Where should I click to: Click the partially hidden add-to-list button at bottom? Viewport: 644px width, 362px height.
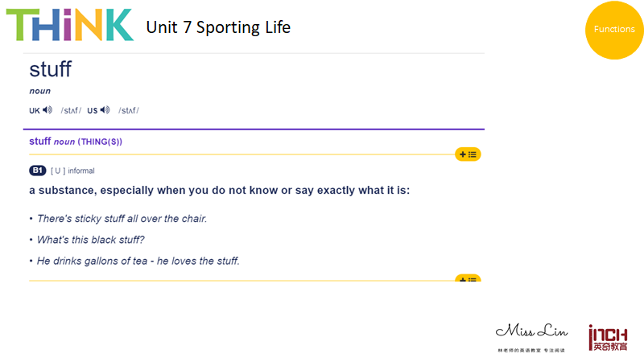click(468, 278)
